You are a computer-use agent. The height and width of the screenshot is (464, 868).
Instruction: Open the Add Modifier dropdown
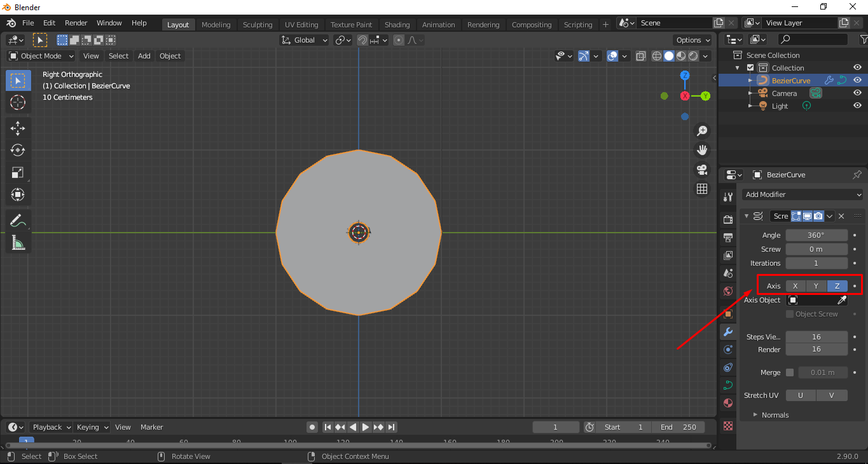(803, 194)
